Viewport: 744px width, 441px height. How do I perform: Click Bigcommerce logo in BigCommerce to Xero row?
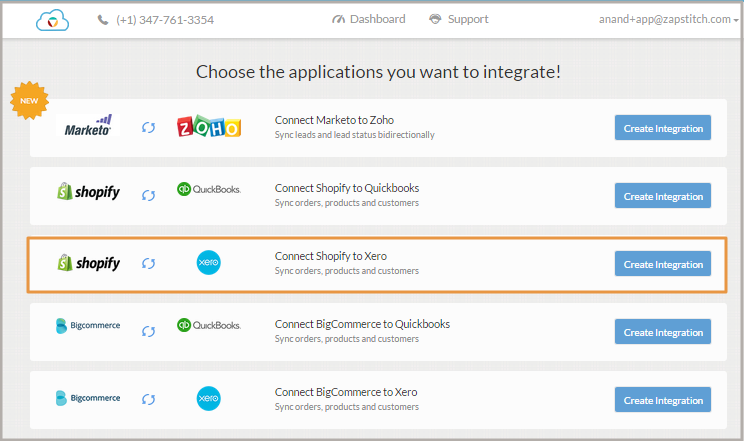click(88, 398)
